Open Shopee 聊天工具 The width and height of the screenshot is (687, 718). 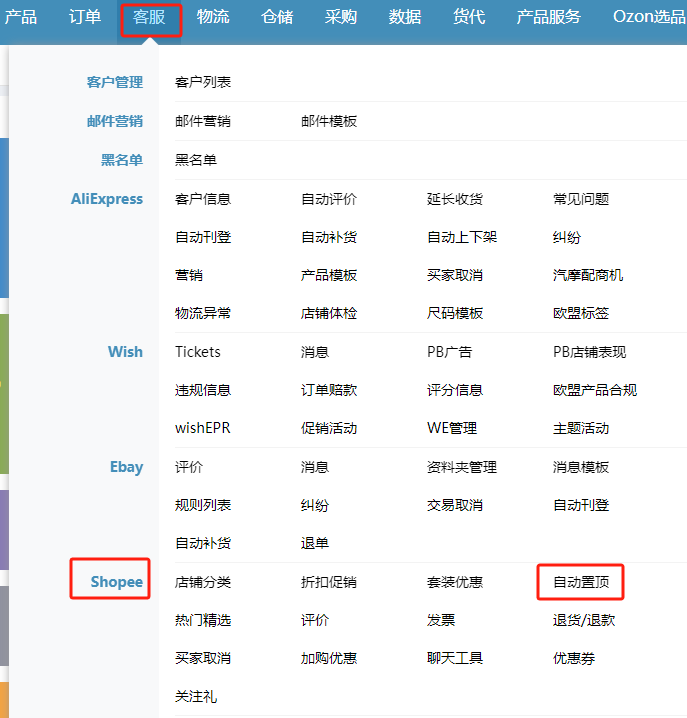[455, 658]
